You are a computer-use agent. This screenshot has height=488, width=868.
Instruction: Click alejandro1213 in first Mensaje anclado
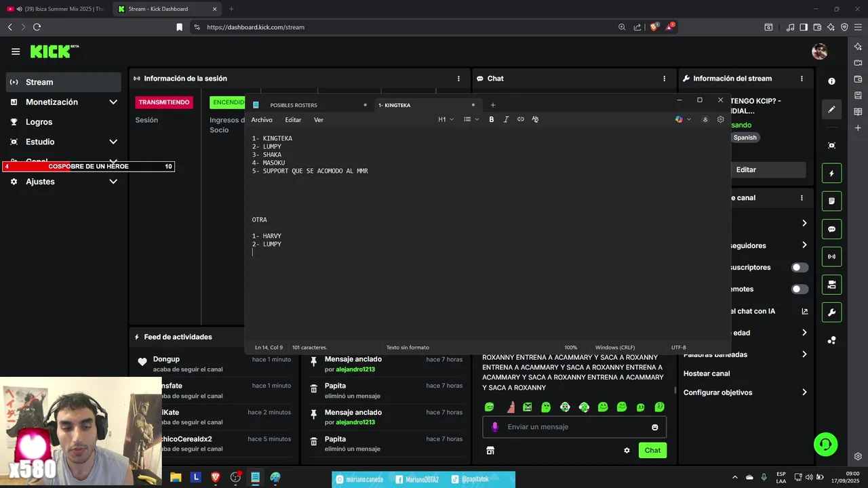355,369
